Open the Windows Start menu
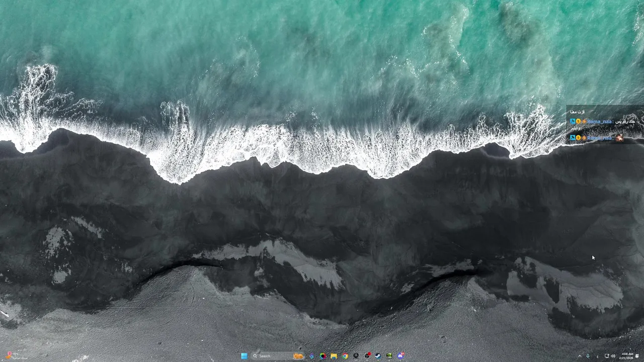The height and width of the screenshot is (362, 644). tap(244, 356)
